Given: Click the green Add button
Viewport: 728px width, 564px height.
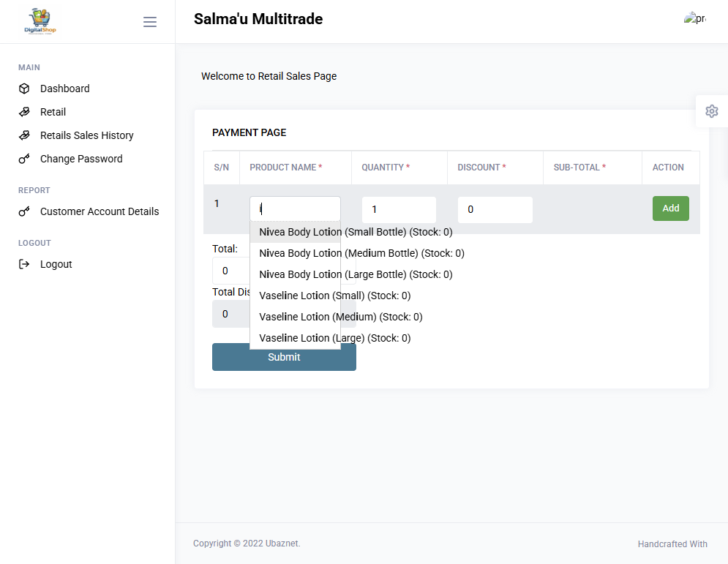Looking at the screenshot, I should (x=670, y=208).
